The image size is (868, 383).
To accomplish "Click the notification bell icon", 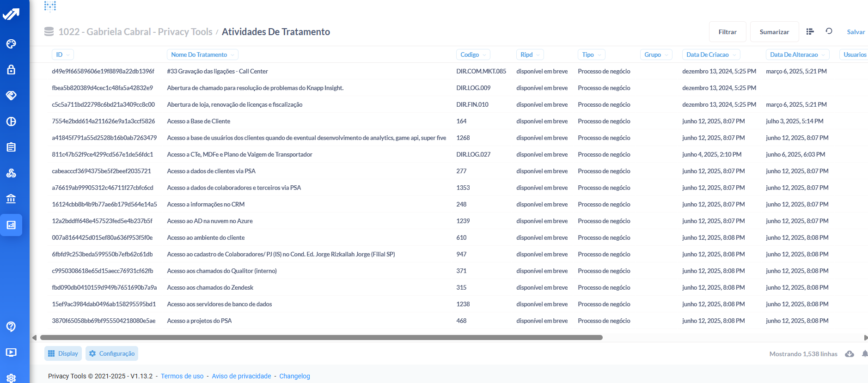I will pyautogui.click(x=864, y=354).
